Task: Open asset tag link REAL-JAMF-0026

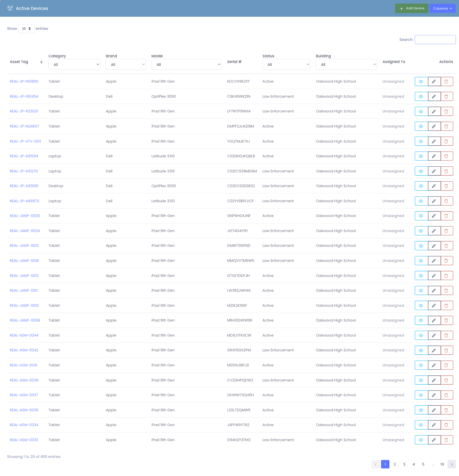Action: (25, 216)
